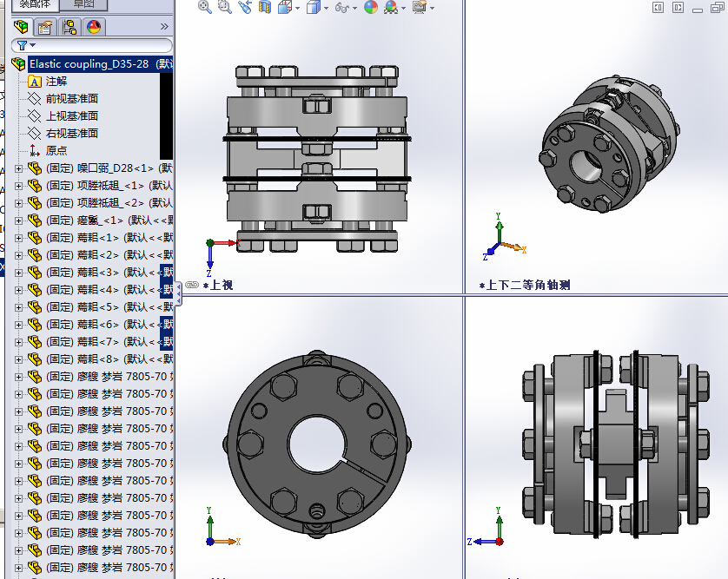Select the (固定) 蒿耜<6> component row
Viewport: 728px width, 579px height.
pos(109,325)
